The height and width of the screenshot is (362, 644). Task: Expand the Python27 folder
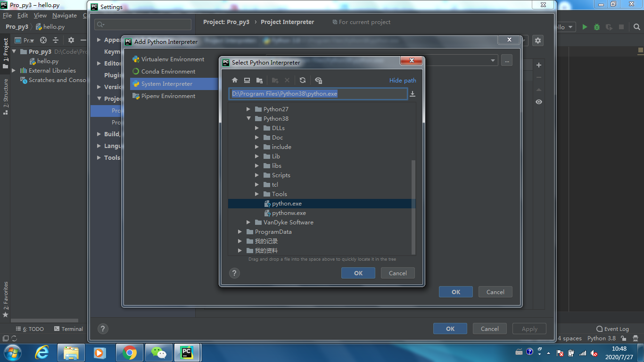pyautogui.click(x=248, y=109)
